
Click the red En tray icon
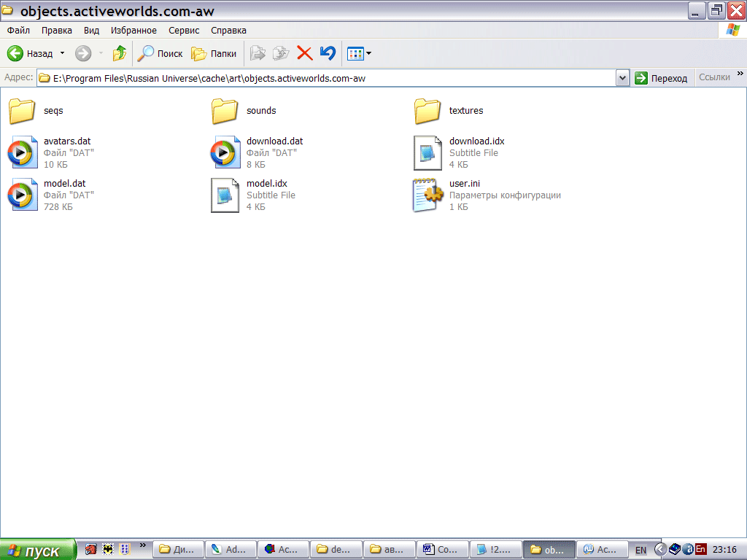pos(700,549)
